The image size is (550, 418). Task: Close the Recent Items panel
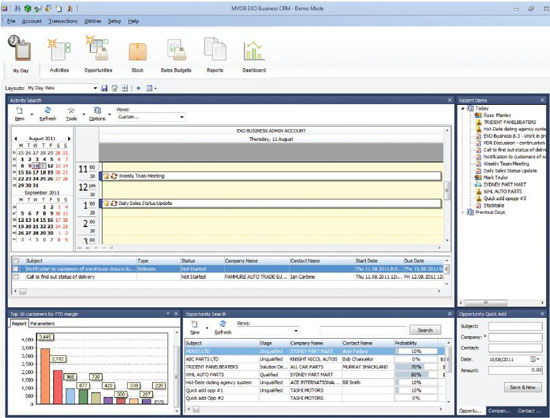(542, 100)
